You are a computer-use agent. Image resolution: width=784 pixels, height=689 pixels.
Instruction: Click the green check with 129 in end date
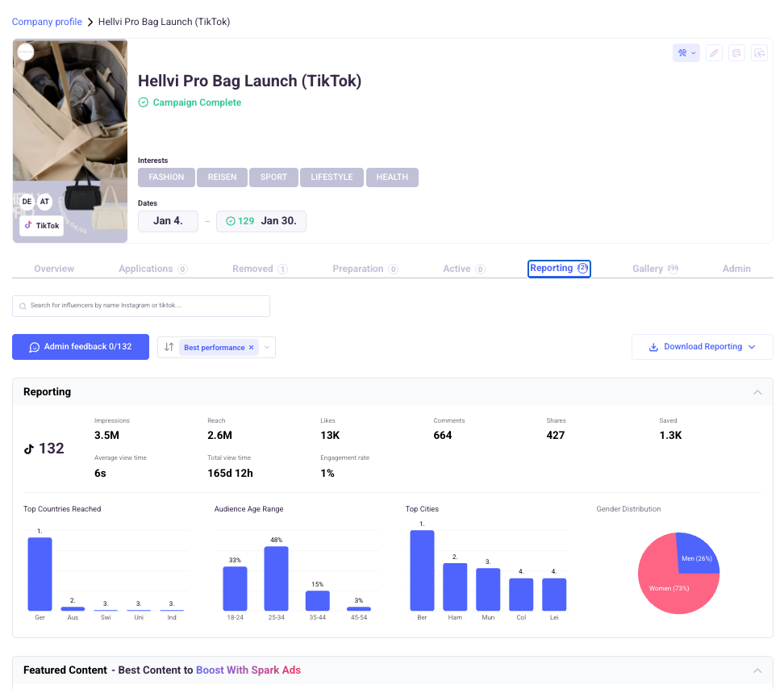pos(240,221)
